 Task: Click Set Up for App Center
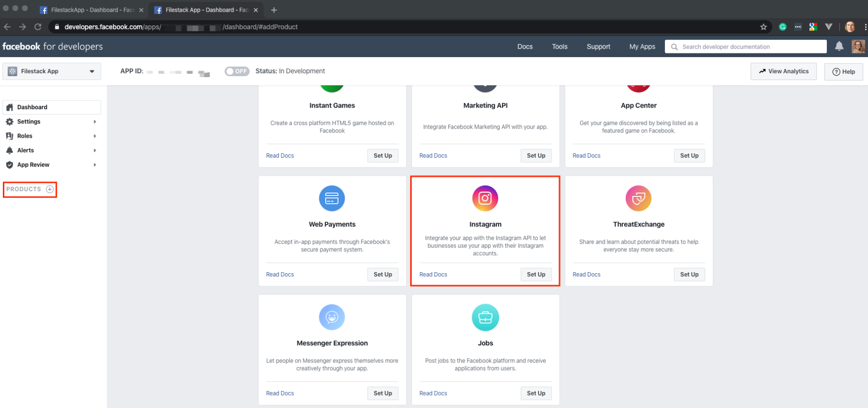tap(689, 156)
